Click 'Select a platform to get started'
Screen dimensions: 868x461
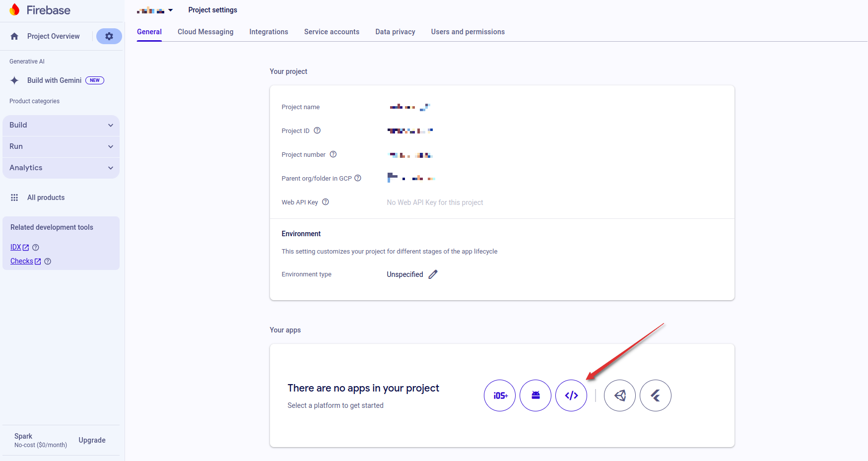click(x=335, y=405)
